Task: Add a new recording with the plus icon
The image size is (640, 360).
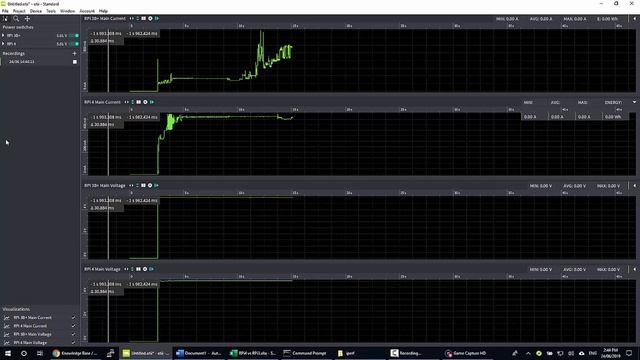Action: 74,53
